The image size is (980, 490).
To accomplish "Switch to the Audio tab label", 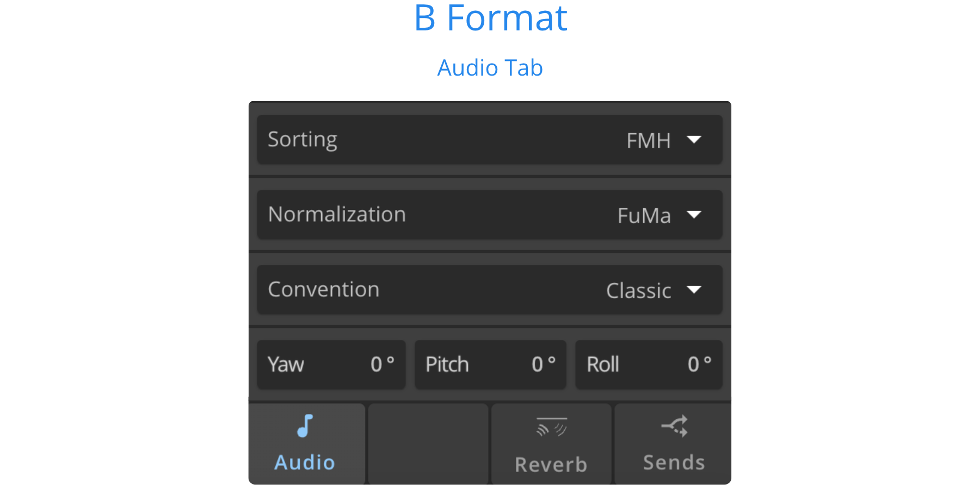I will point(305,463).
